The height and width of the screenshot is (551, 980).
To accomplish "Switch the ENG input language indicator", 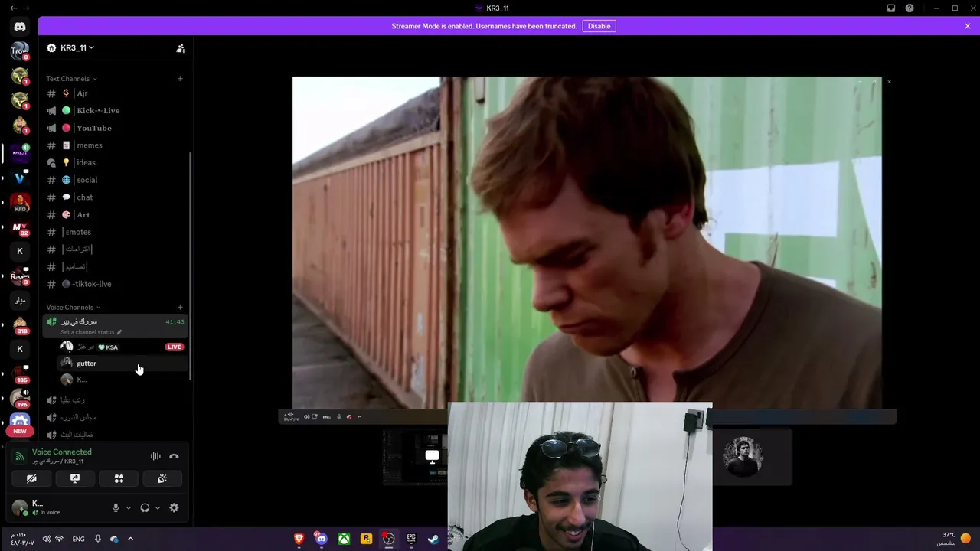I will coord(78,540).
